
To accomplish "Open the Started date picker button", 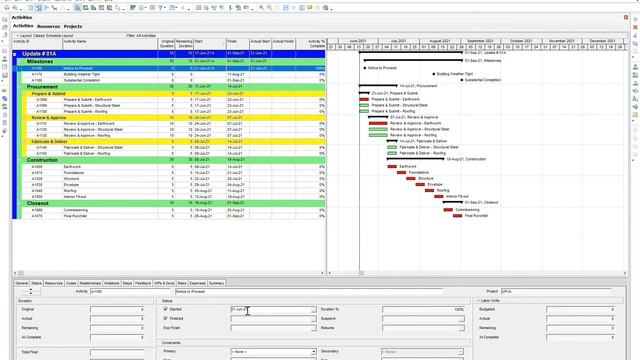I will [x=313, y=310].
